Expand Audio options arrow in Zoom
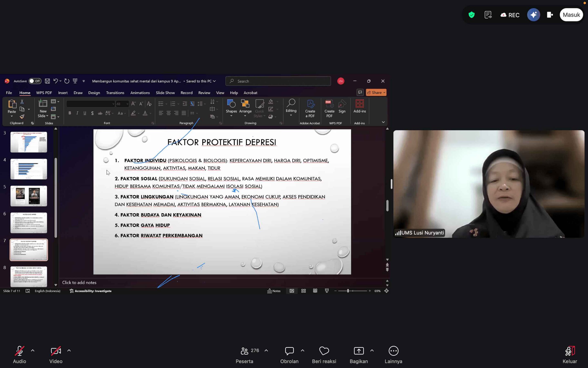 click(33, 351)
